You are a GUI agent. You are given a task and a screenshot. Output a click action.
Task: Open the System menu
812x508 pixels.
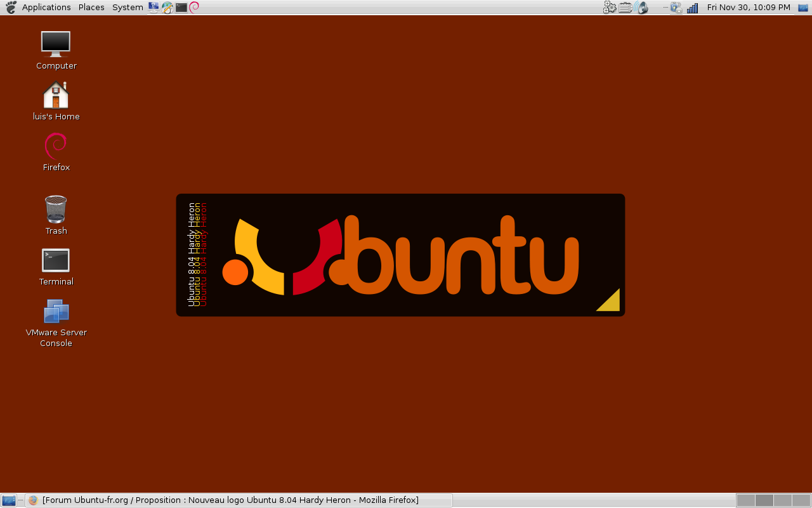(x=128, y=7)
